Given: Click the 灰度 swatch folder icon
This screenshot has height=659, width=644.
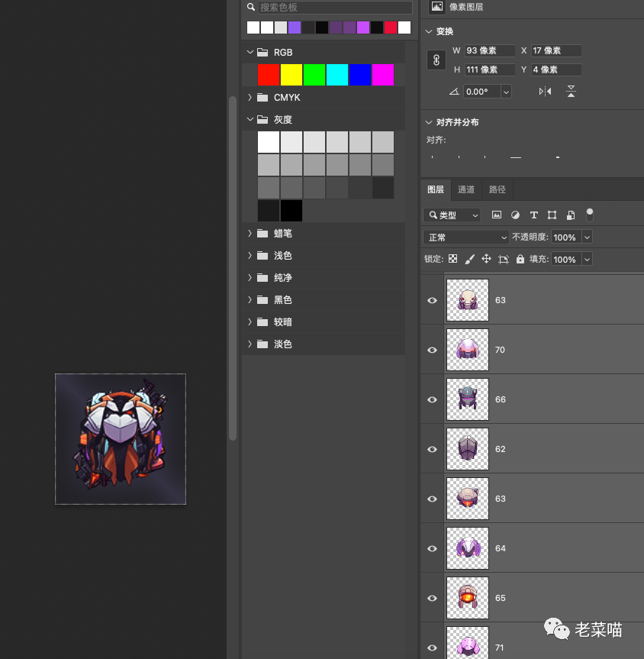Looking at the screenshot, I should 262,119.
